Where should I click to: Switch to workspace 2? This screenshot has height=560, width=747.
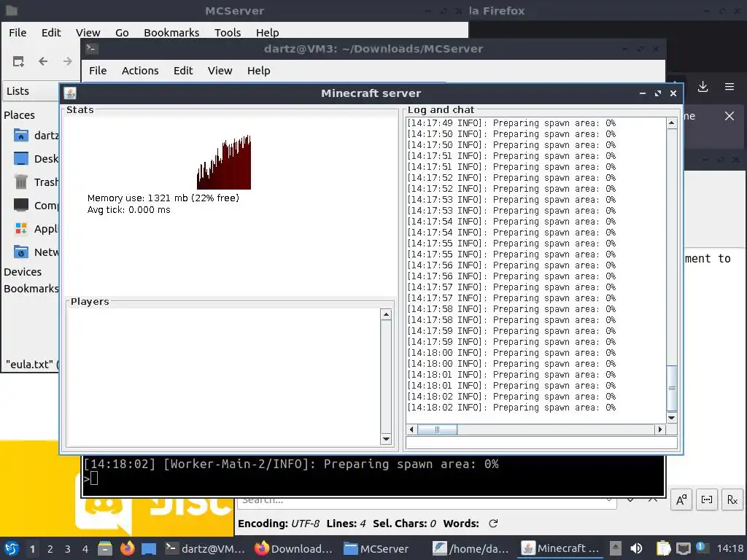coord(50,549)
